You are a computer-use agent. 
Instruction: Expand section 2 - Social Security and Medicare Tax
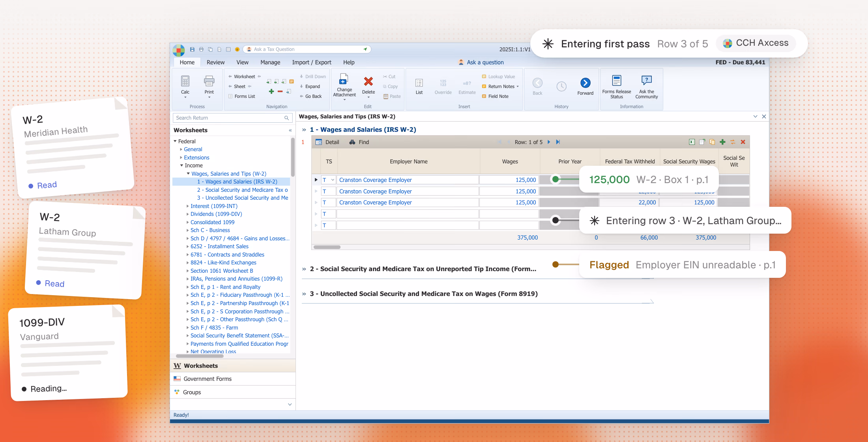tap(304, 269)
